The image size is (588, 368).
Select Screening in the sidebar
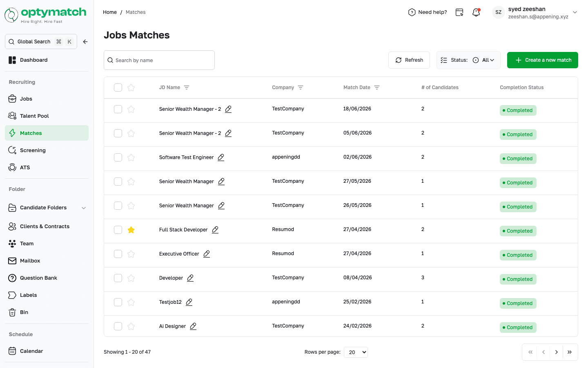pos(47,150)
